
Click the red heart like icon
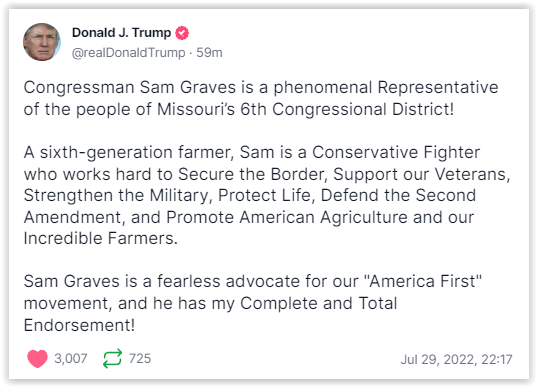(x=37, y=359)
